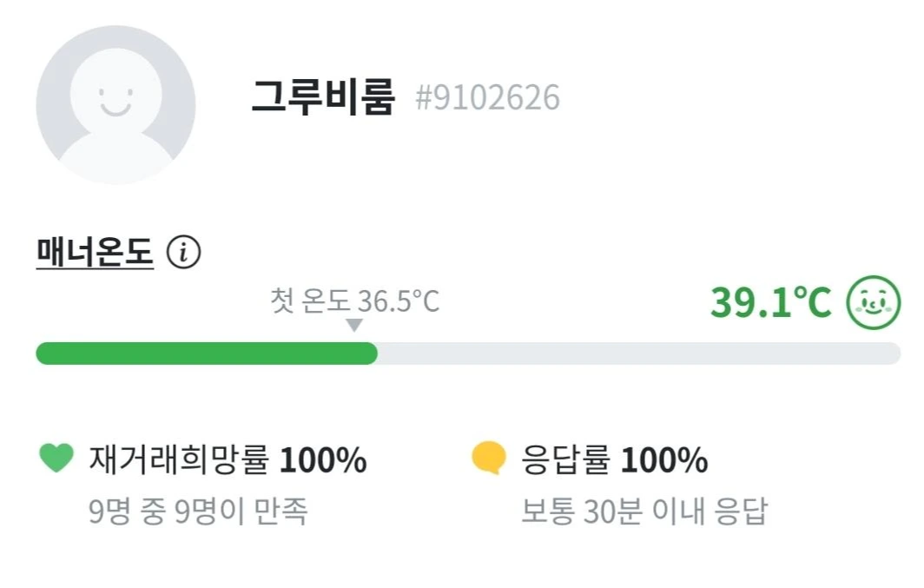Tap the green smiley face temperature icon

coord(874,302)
